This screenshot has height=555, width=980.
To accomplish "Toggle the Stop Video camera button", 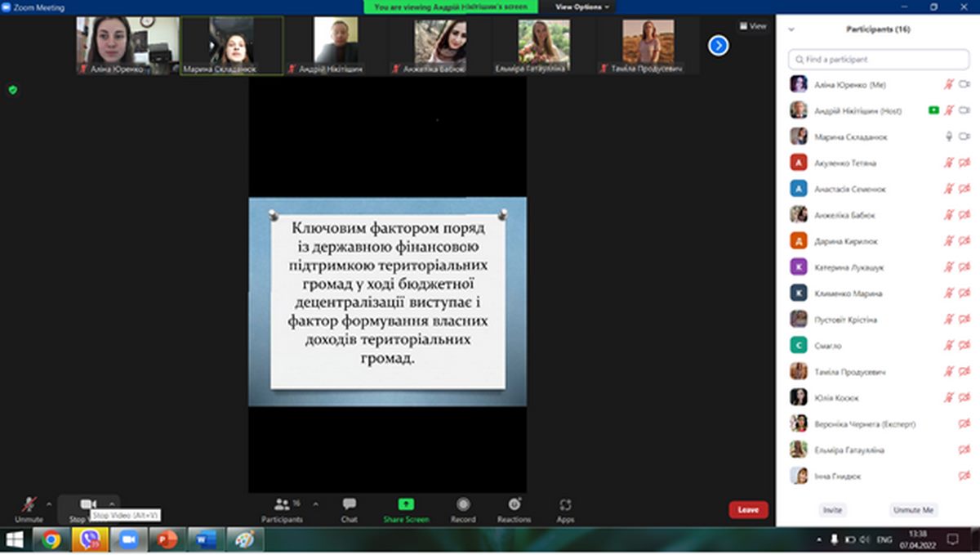I will pyautogui.click(x=87, y=504).
